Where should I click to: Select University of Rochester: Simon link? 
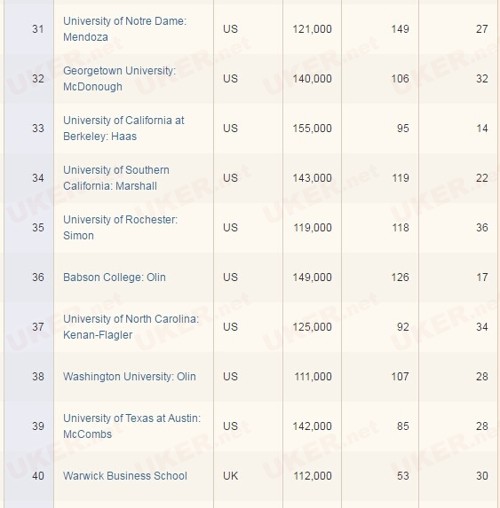pyautogui.click(x=120, y=228)
